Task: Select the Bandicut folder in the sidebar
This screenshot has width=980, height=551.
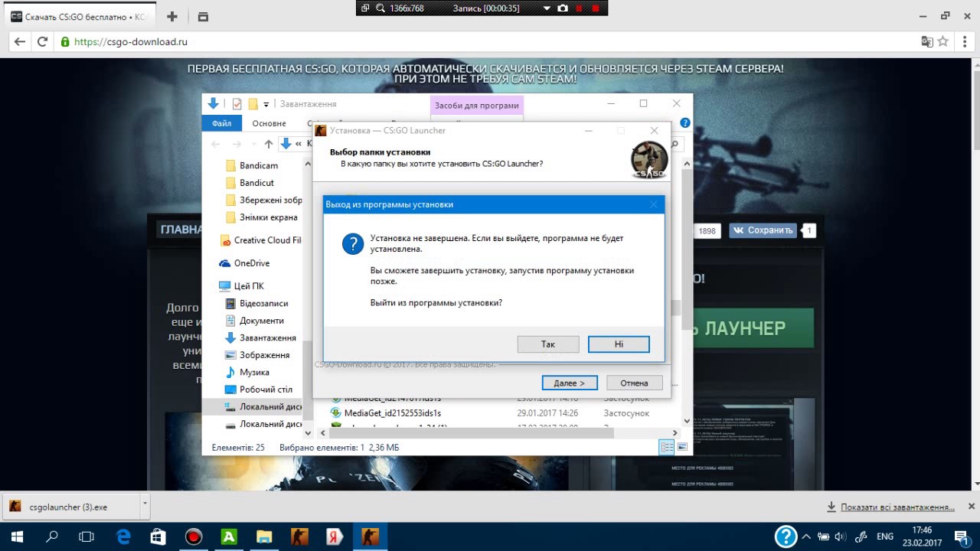Action: tap(256, 183)
